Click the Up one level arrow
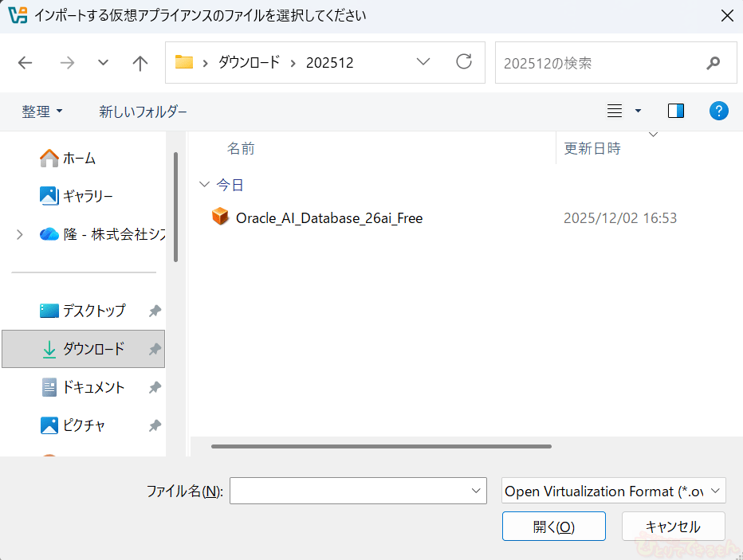743x560 pixels. pyautogui.click(x=140, y=63)
